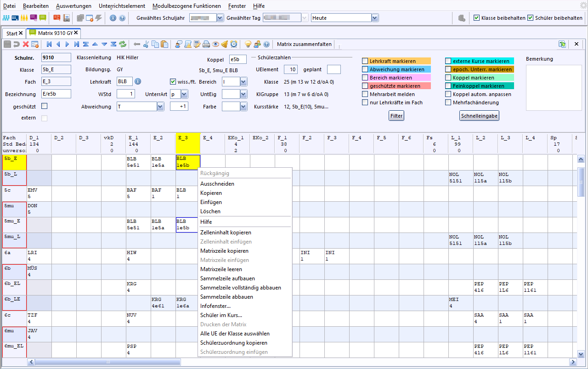Viewport: 588px width, 369px height.
Task: Click the green refresh icon at right of matrix toolbar
Action: (x=562, y=44)
